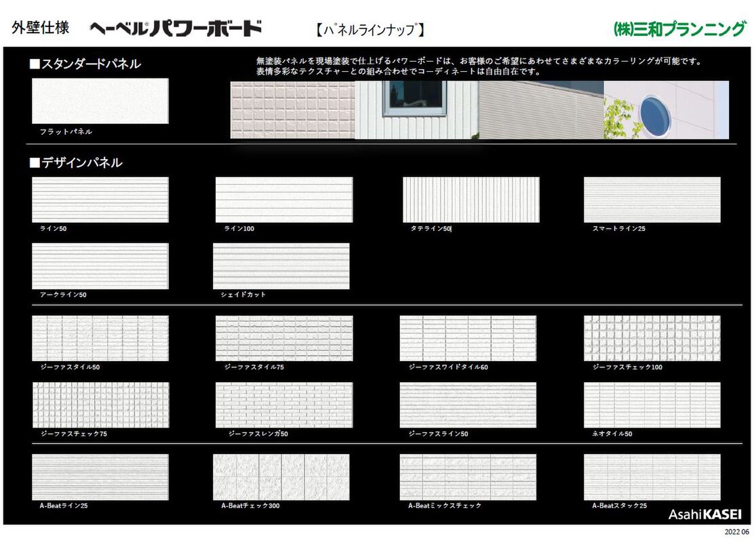
Task: Select the ライン100 panel swatch
Action: tap(283, 200)
